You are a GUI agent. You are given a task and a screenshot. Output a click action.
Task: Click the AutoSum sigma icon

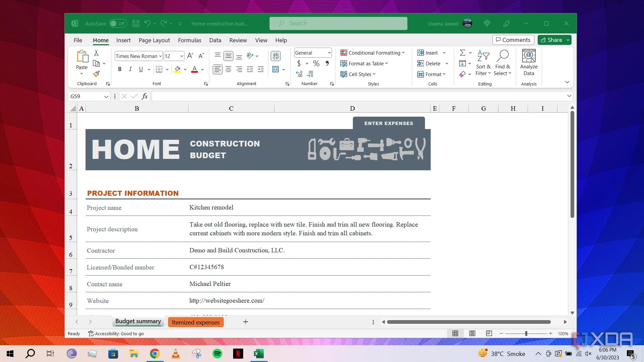click(x=463, y=53)
